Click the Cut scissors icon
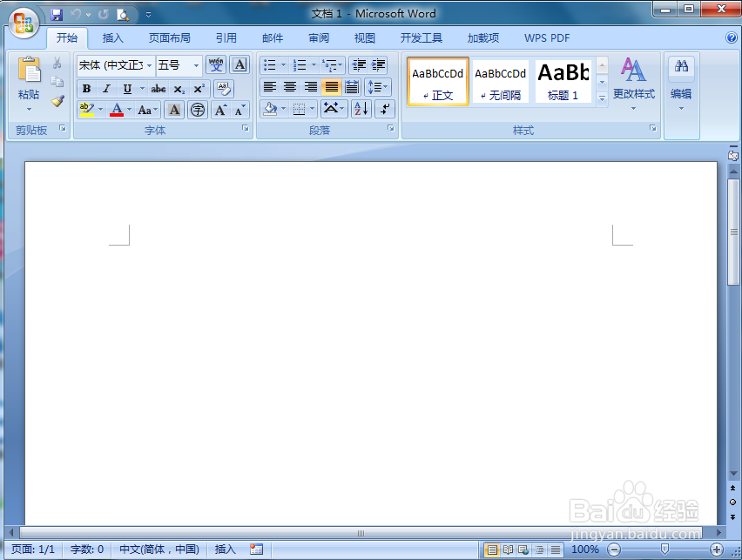 (x=57, y=63)
